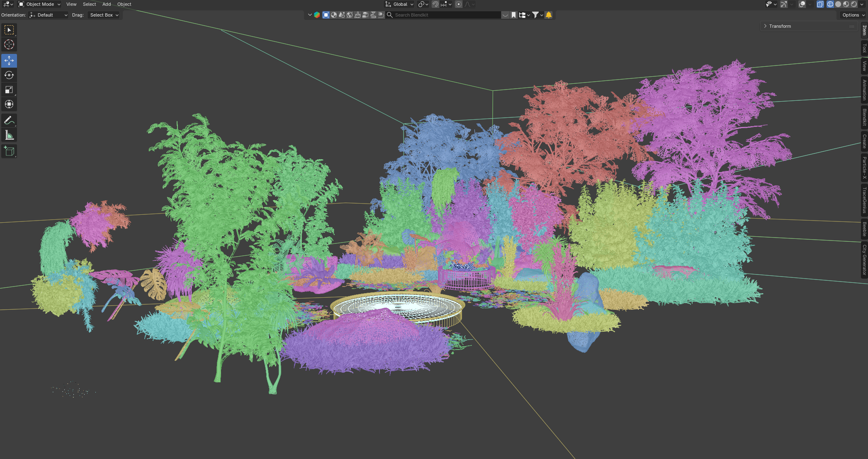
Task: Select BlendKit add-ons asset type icon
Action: coord(381,15)
